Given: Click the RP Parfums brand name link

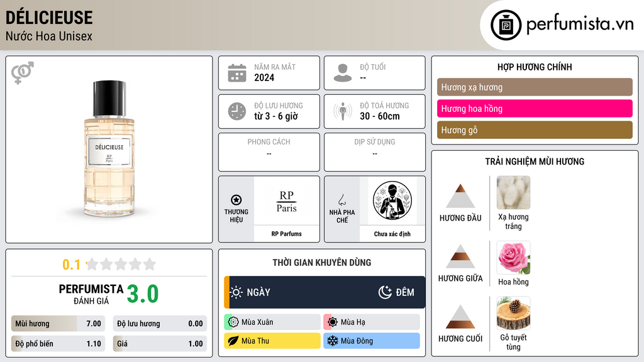Looking at the screenshot, I should coord(286,234).
